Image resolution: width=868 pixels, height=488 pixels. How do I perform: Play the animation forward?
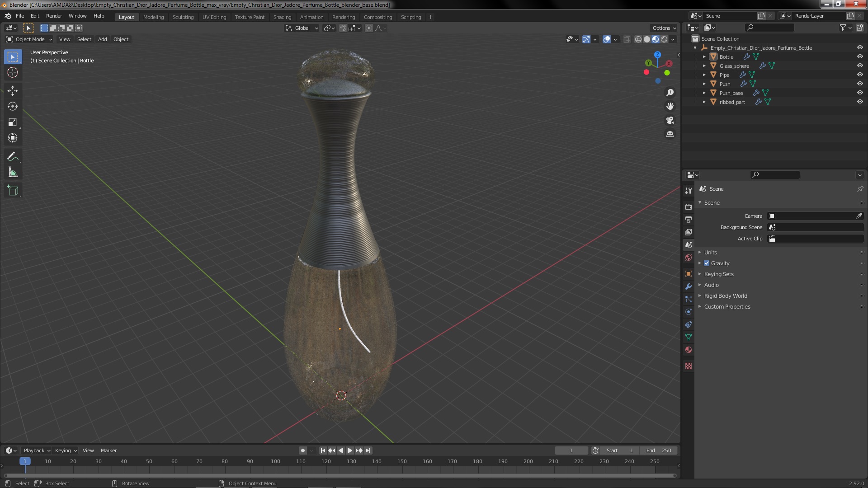point(349,450)
